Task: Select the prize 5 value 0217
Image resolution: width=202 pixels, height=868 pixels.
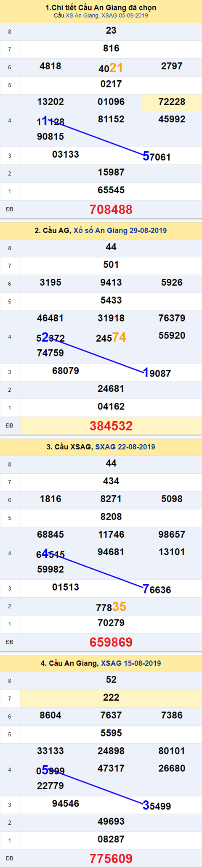Action: click(111, 84)
